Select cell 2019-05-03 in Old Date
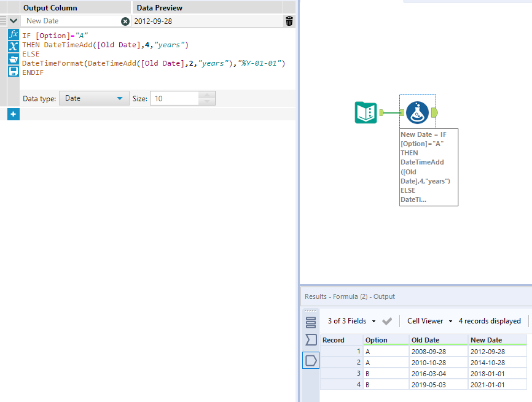Viewport: 532px width, 402px height. coord(438,385)
